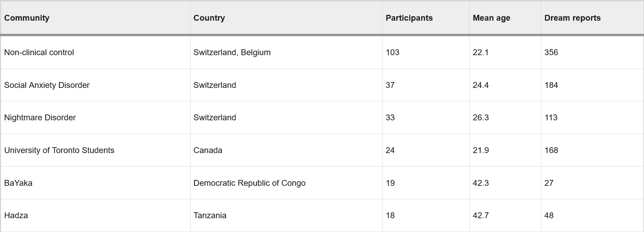Screen dimensions: 644x232
Task: Select the Nightmare Disorder cell
Action: pos(40,118)
